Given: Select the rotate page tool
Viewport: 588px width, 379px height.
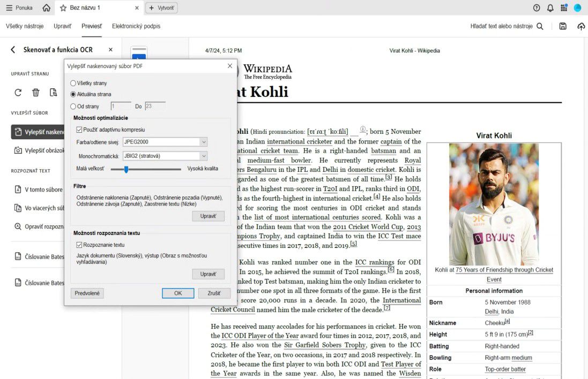Looking at the screenshot, I should point(18,92).
